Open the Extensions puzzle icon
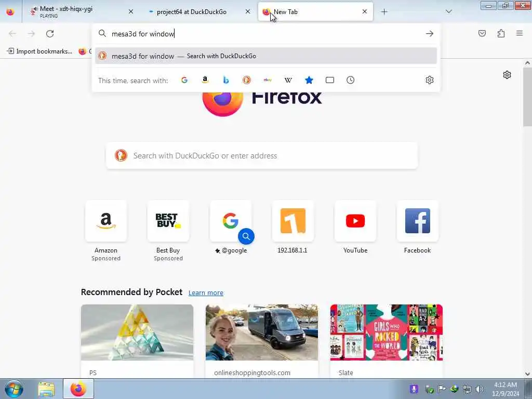This screenshot has width=532, height=399. pyautogui.click(x=501, y=33)
